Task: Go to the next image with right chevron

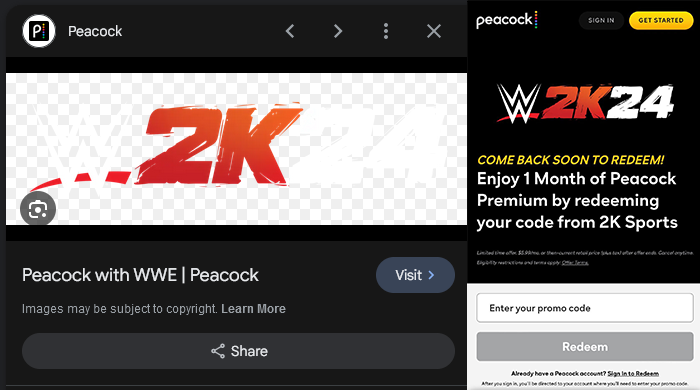Action: click(338, 31)
